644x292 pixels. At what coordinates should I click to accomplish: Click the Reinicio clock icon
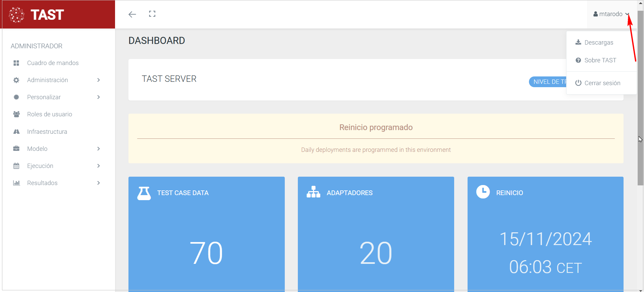[483, 192]
